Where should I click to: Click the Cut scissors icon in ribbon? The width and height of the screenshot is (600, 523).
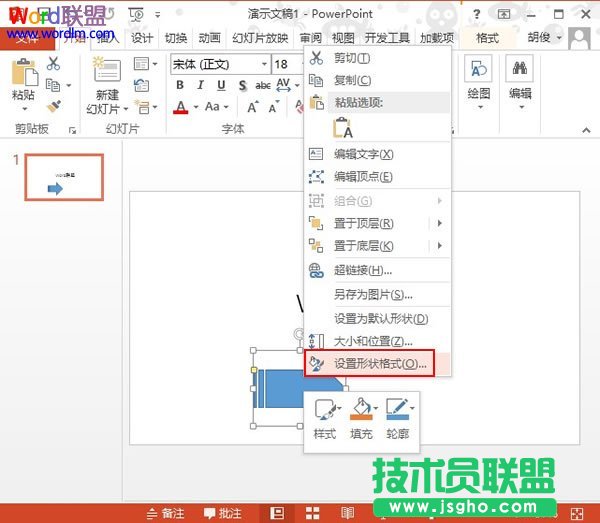(53, 64)
